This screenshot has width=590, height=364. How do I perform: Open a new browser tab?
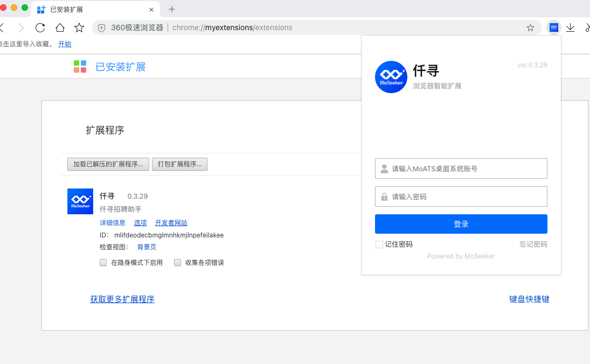171,9
